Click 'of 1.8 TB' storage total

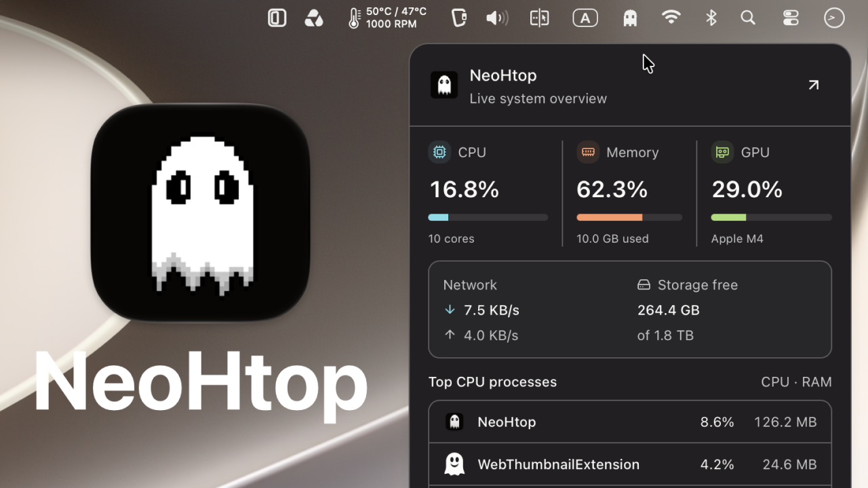pyautogui.click(x=665, y=335)
